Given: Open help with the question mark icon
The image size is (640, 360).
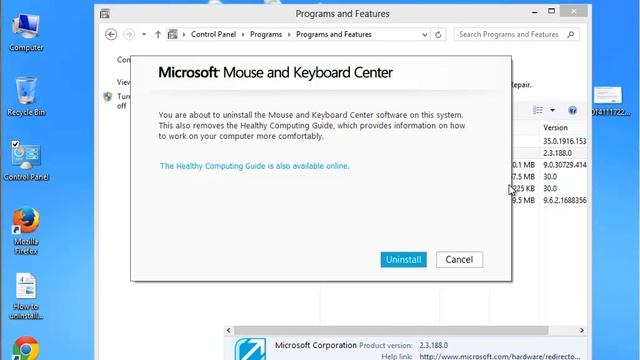Looking at the screenshot, I should pos(573,110).
